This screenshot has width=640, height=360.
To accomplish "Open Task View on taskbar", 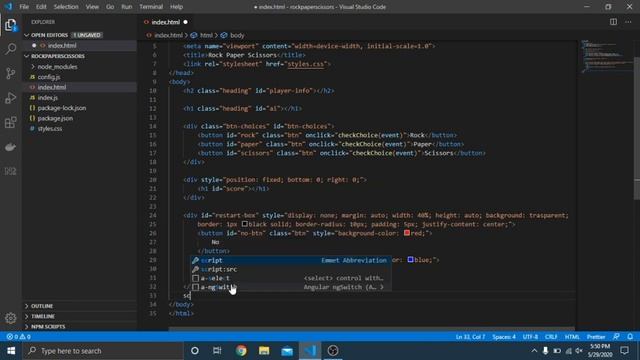I will [217, 351].
